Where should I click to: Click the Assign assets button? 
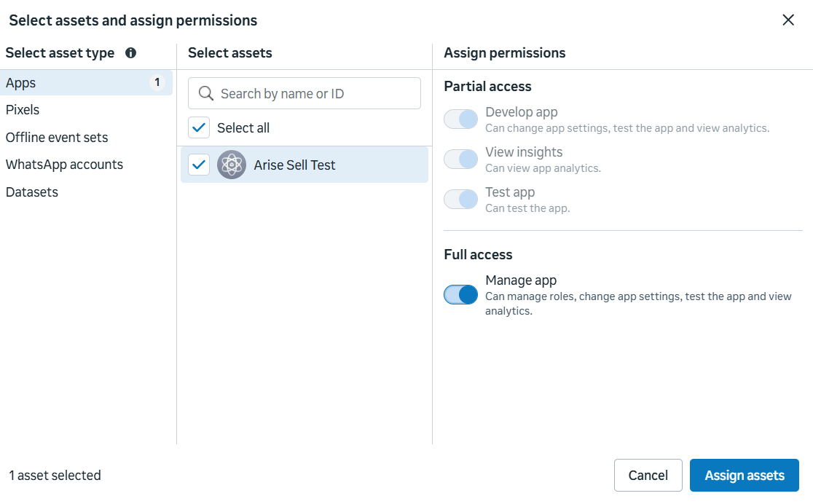click(744, 475)
